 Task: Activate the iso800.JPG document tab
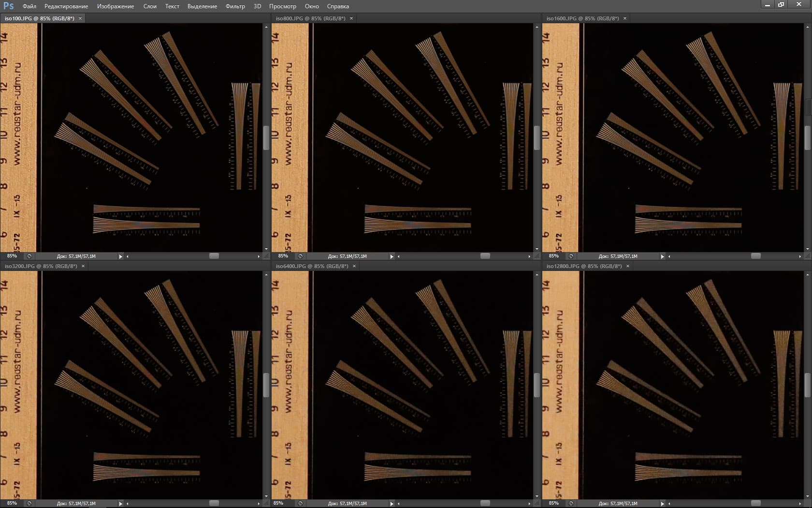click(x=310, y=18)
